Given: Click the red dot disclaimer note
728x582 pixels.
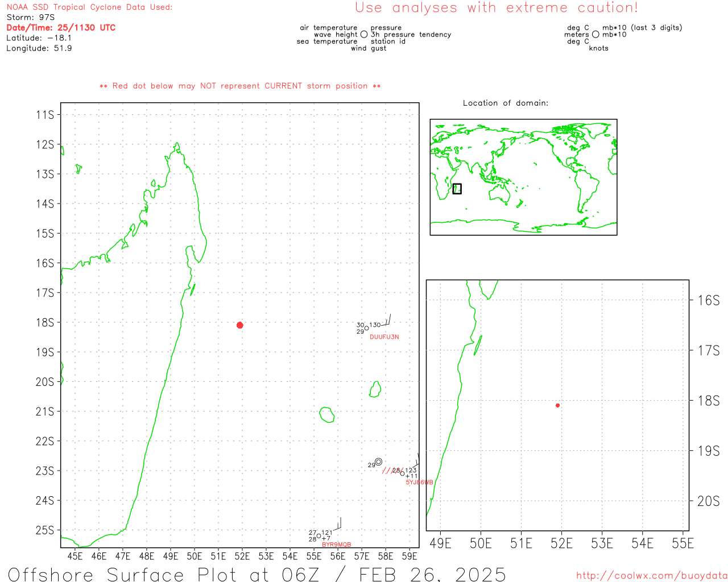Looking at the screenshot, I should pyautogui.click(x=240, y=86).
